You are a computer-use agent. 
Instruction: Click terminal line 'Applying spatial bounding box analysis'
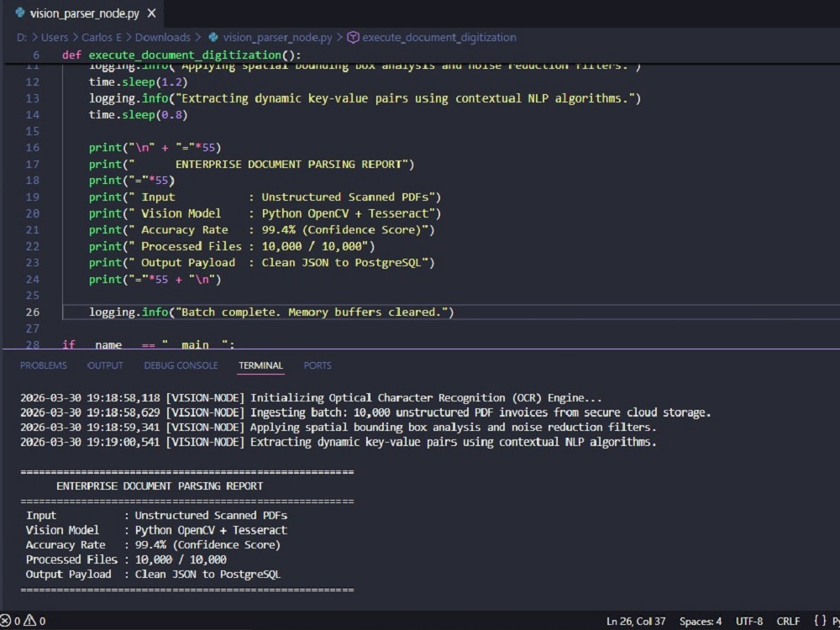339,428
